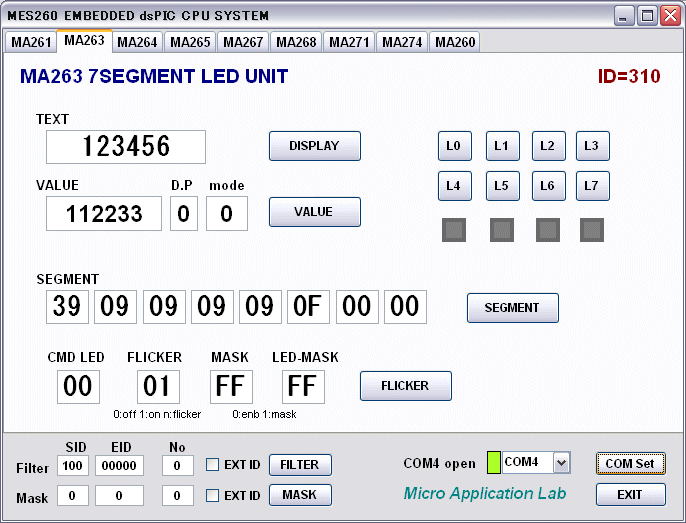Open COM Set settings
Viewport: 686px width, 523px height.
click(x=630, y=463)
